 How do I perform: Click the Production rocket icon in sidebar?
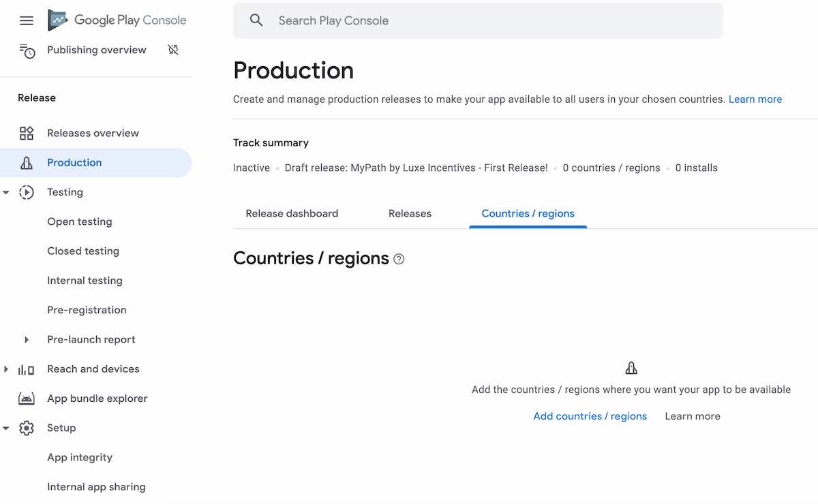pyautogui.click(x=27, y=163)
